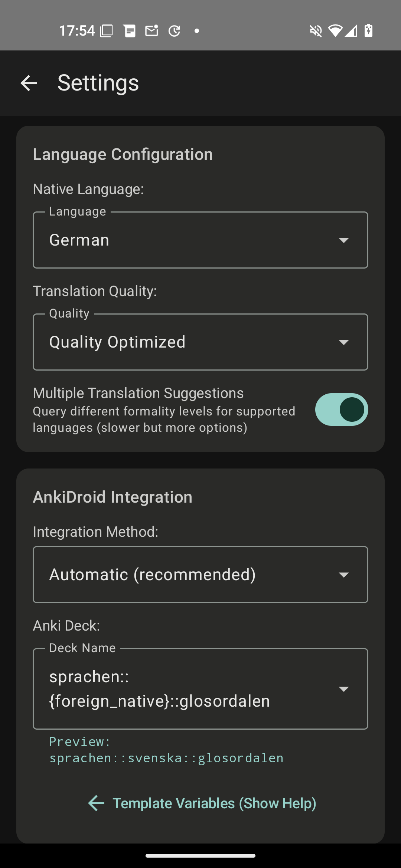Tap the battery charging icon

pyautogui.click(x=368, y=31)
